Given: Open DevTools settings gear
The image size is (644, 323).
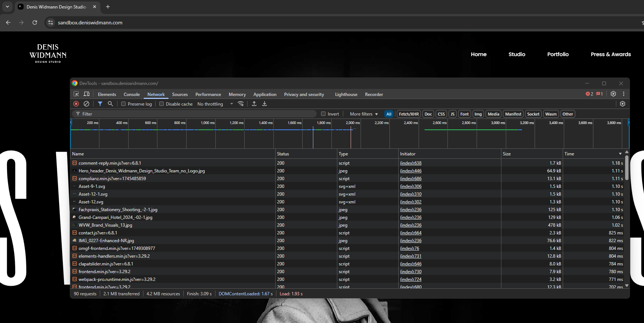Looking at the screenshot, I should click(613, 94).
